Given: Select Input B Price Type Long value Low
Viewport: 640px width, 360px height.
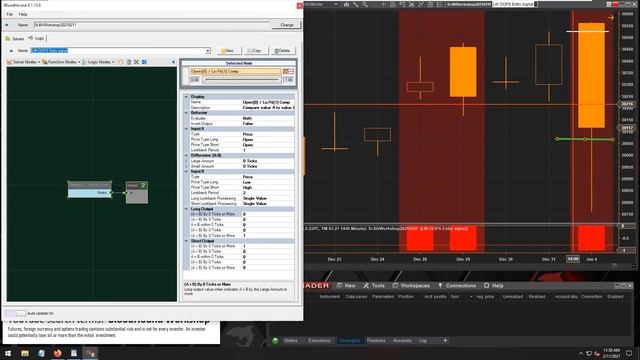Looking at the screenshot, I should 247,182.
